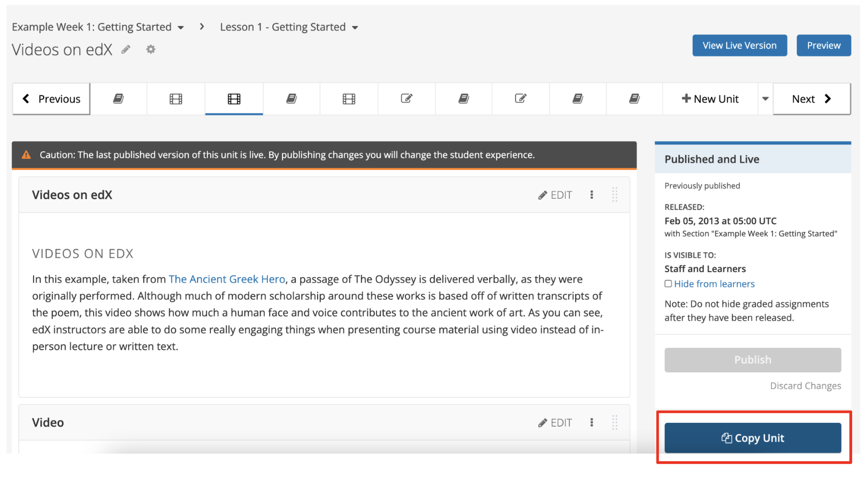This screenshot has height=478, width=868.
Task: Open unit settings via the gear icon
Action: click(x=150, y=49)
